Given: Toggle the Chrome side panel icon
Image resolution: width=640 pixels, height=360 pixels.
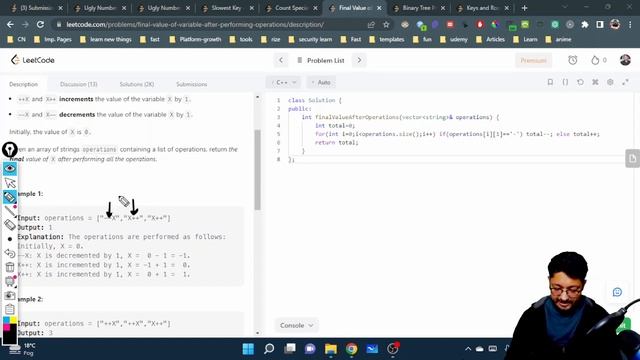Looking at the screenshot, I should pyautogui.click(x=600, y=24).
